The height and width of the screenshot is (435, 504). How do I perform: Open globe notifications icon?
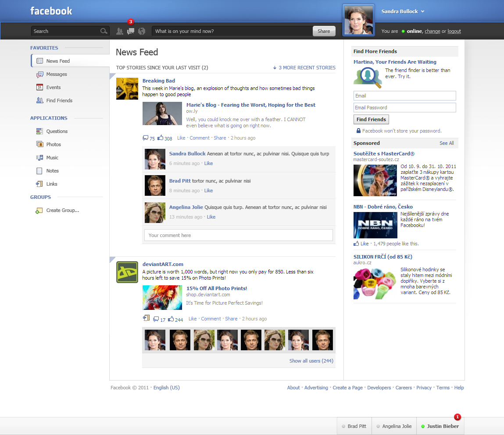pos(141,31)
